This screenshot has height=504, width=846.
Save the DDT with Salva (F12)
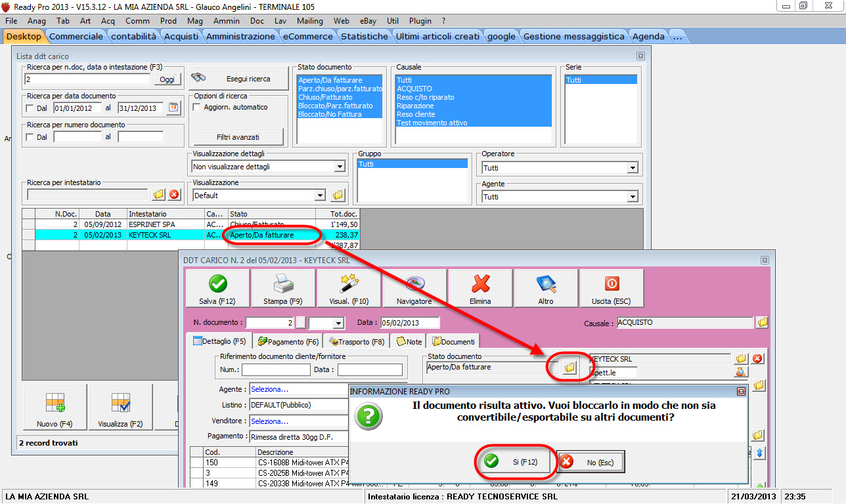point(217,289)
